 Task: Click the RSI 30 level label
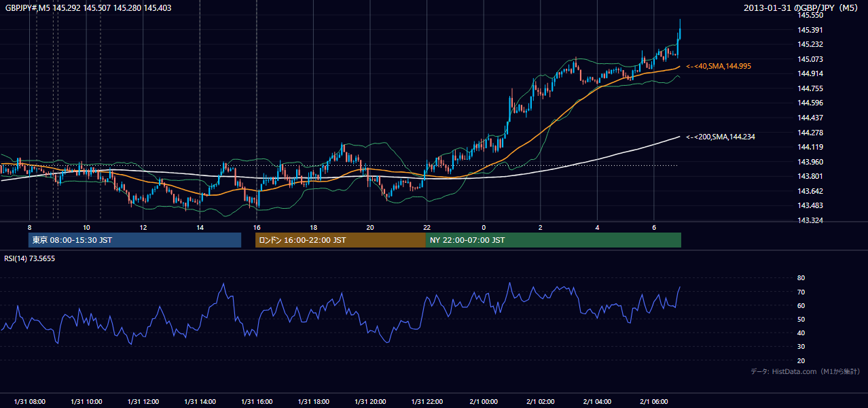pyautogui.click(x=801, y=347)
